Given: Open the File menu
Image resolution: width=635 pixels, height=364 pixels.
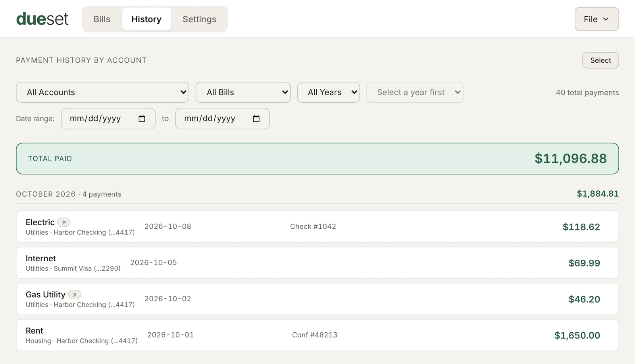Looking at the screenshot, I should (597, 19).
